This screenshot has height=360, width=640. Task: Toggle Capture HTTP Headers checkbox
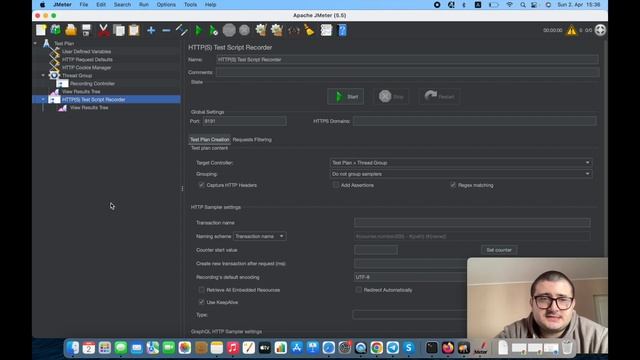[x=201, y=185]
